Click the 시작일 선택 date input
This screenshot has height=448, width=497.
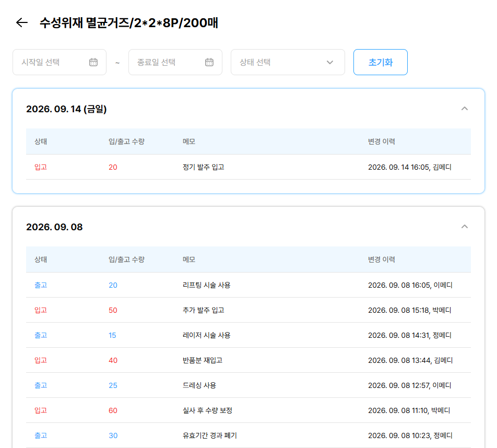(60, 62)
